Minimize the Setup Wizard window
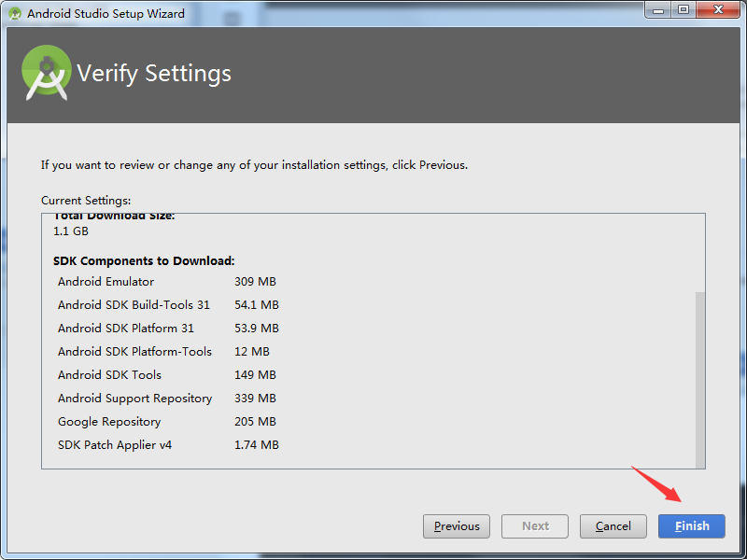Viewport: 747px width, 560px height. 658,9
